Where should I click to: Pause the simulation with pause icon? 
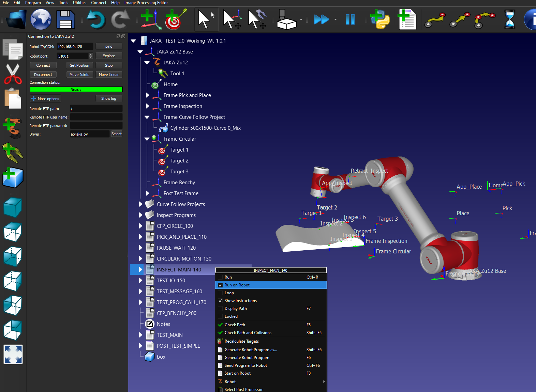350,19
